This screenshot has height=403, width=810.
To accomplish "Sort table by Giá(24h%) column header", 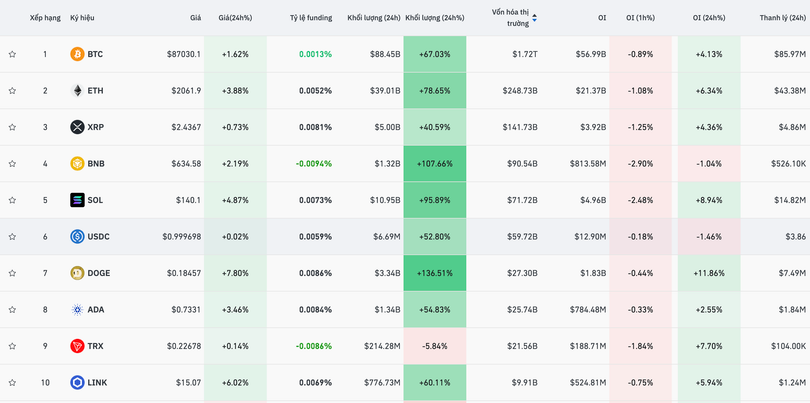I will pos(235,18).
